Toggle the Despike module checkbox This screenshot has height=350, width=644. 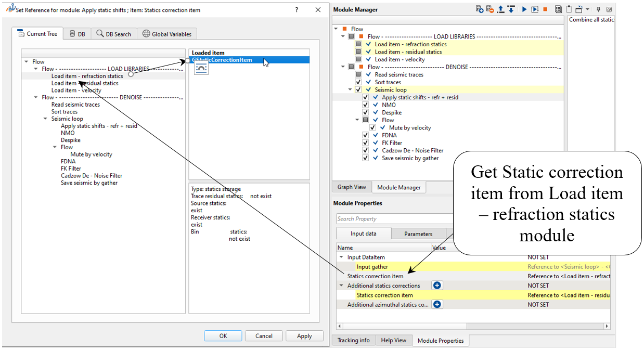tap(366, 112)
